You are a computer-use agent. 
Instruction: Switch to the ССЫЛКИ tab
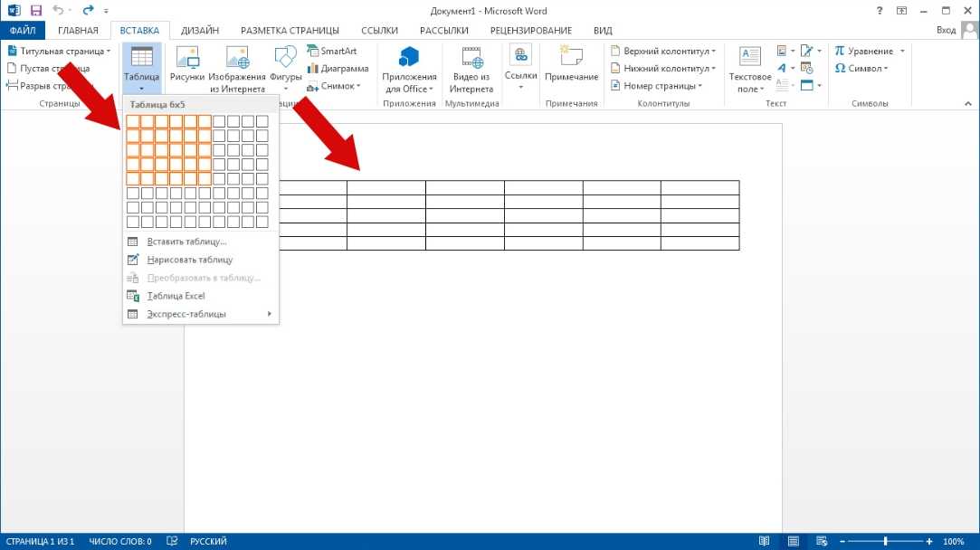coord(379,30)
